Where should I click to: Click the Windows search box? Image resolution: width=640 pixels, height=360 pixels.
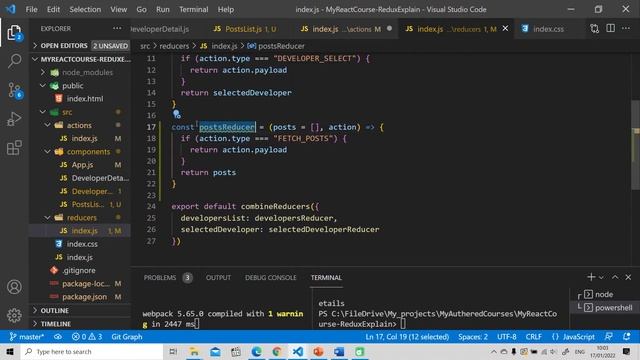[92, 351]
